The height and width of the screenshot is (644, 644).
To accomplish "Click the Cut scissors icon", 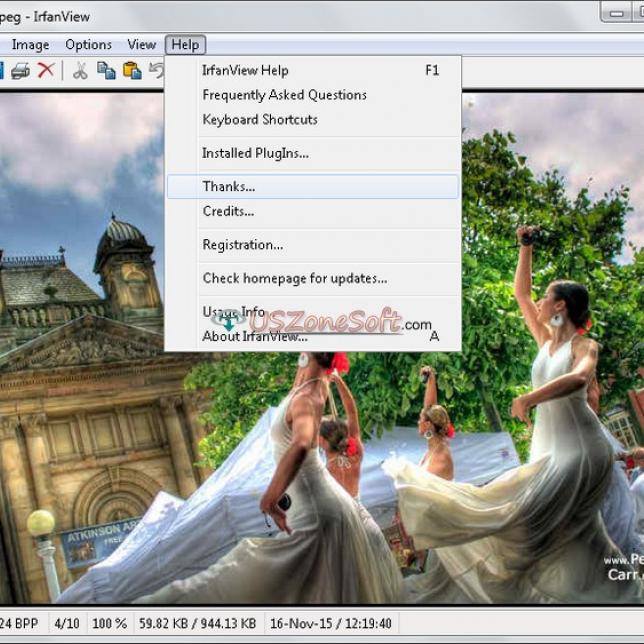I will 80,70.
